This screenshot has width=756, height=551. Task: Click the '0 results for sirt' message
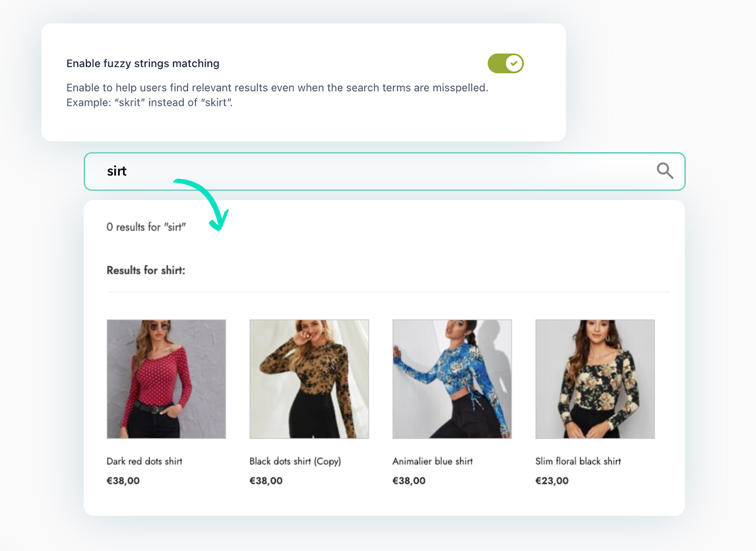tap(146, 227)
